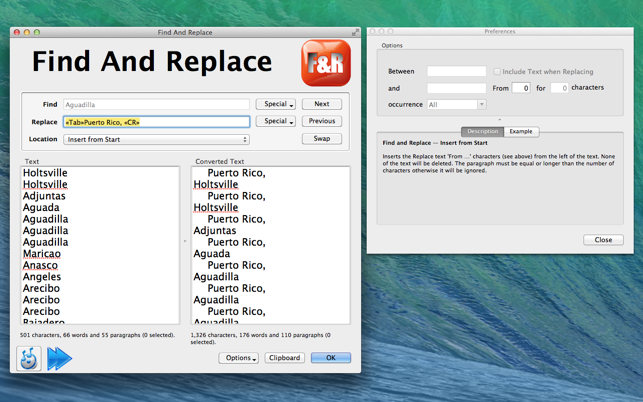Click the Preferences window title bar
Screen dimensions: 643x402
click(500, 31)
